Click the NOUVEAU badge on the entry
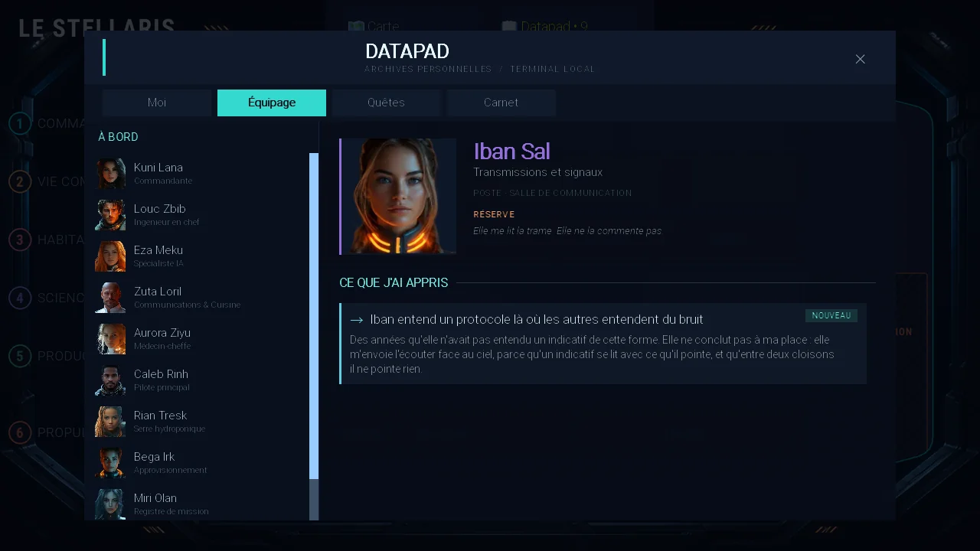This screenshot has height=551, width=980. 831,315
